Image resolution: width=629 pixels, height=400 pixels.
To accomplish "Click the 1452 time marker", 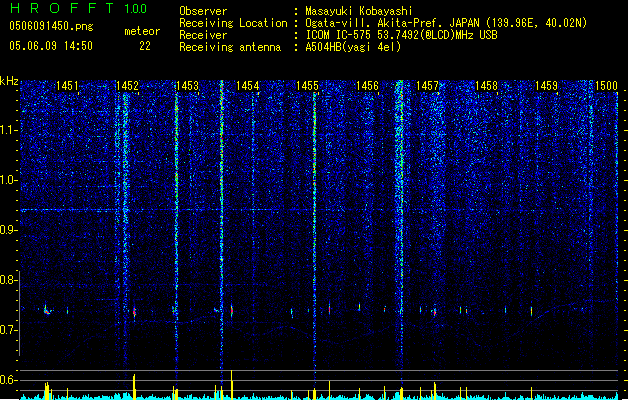I will point(127,86).
